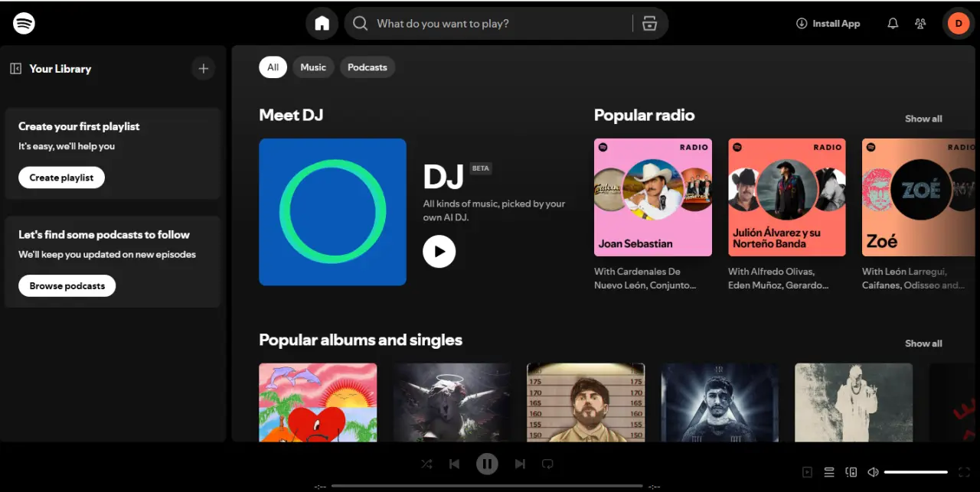Open Connect to a device icon
This screenshot has width=980, height=492.
(x=851, y=473)
